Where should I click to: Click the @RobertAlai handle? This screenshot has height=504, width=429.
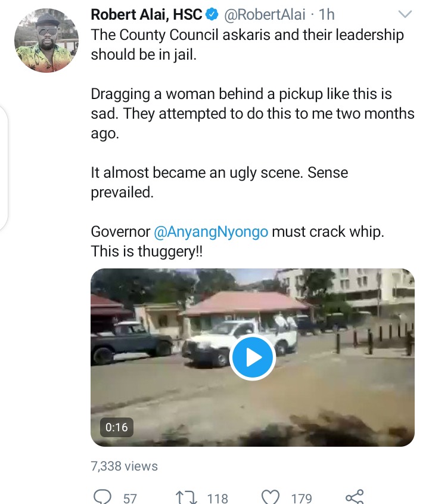pos(265,14)
